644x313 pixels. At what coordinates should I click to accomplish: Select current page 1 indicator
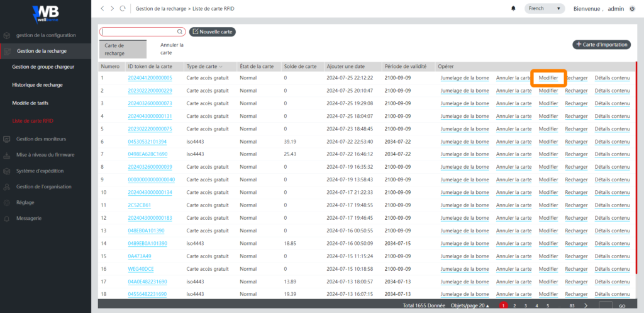pyautogui.click(x=503, y=305)
